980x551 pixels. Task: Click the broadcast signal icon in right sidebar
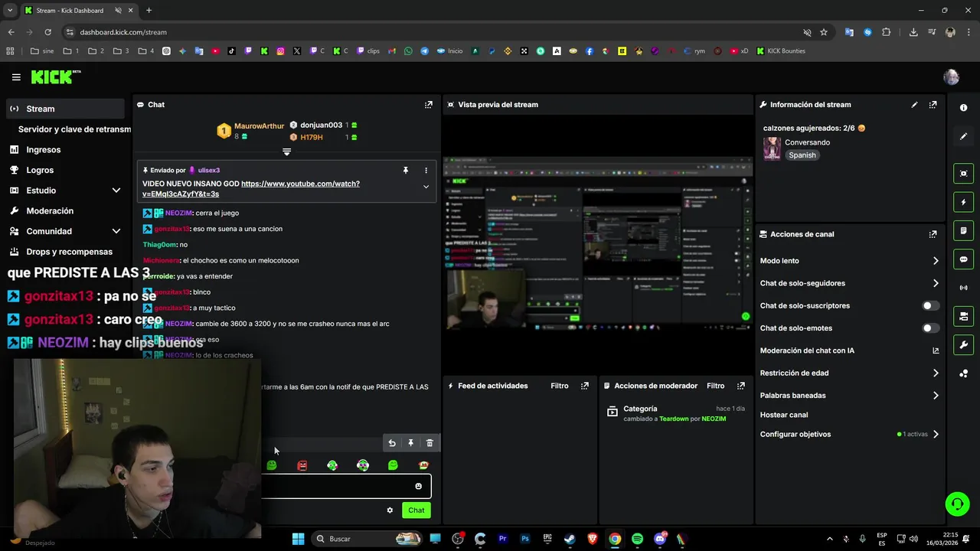coord(963,288)
